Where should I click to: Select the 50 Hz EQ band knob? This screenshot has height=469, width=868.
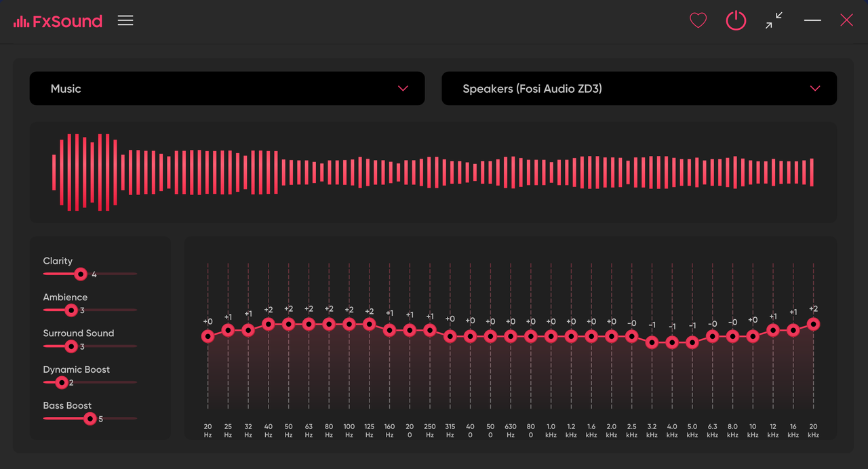click(288, 324)
